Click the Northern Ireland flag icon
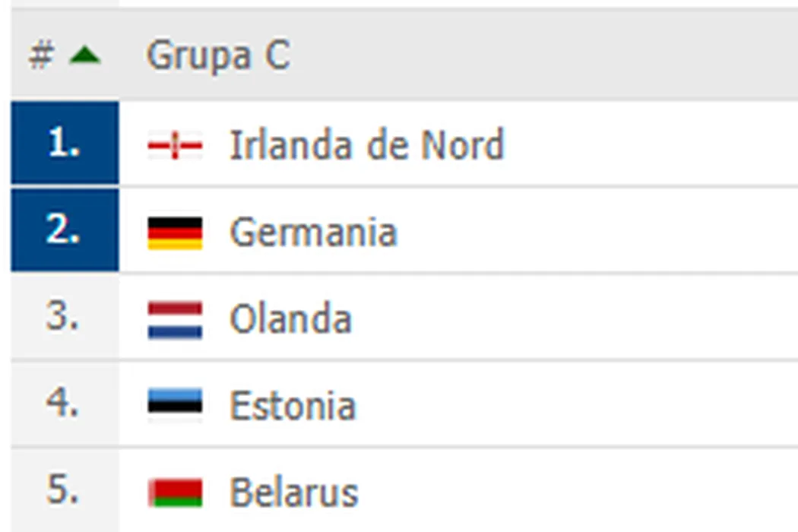This screenshot has width=798, height=532. click(x=175, y=145)
